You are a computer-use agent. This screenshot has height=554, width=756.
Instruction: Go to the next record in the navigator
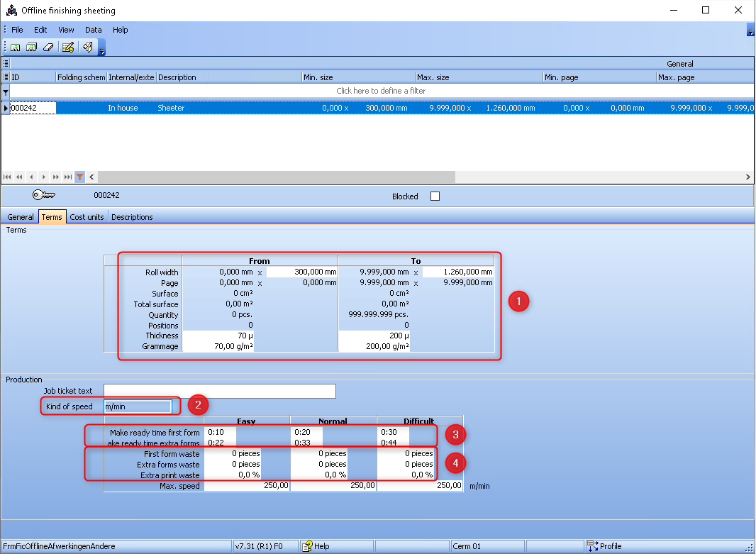pos(43,177)
